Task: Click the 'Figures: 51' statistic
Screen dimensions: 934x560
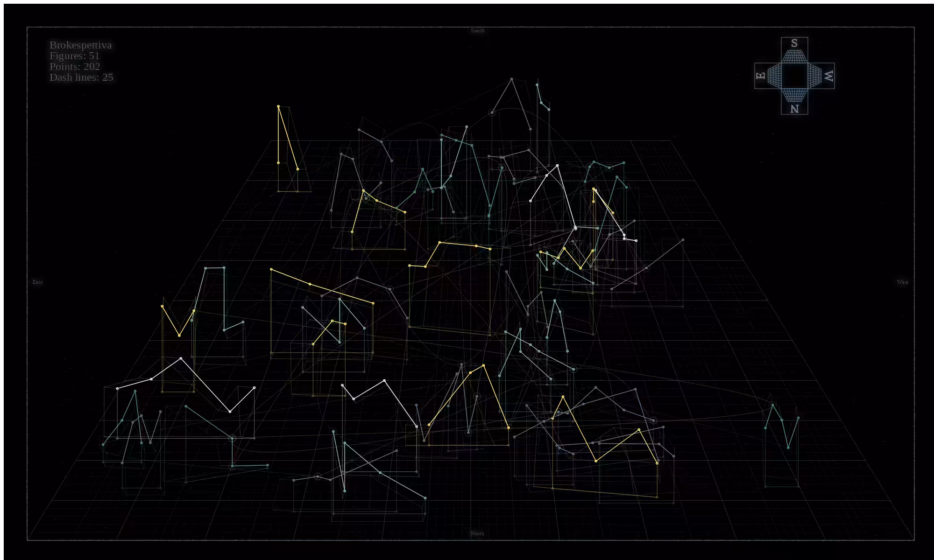Action: pos(75,56)
